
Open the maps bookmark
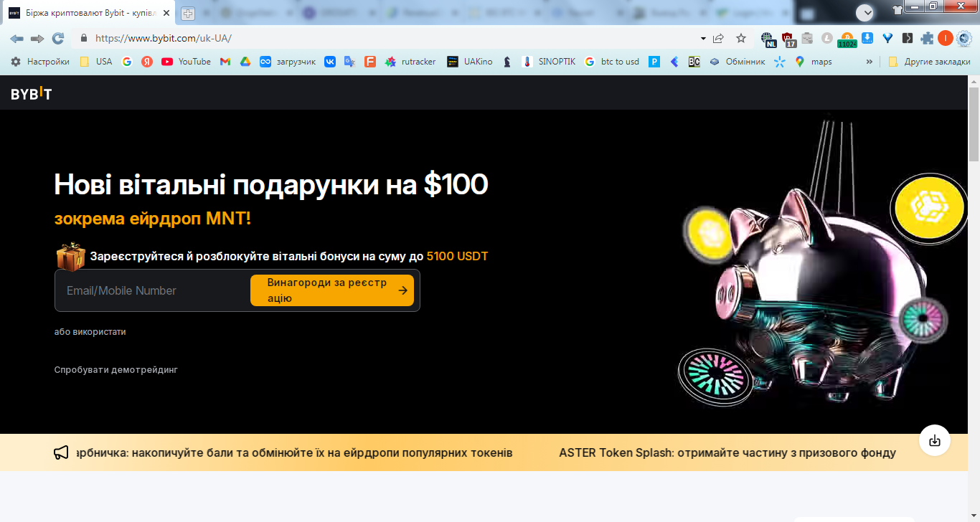pos(814,62)
